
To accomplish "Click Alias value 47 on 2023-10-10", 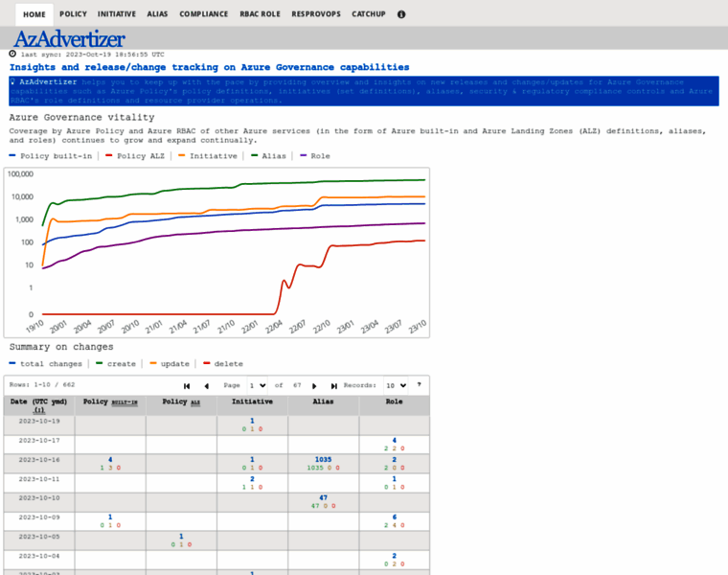I will click(323, 497).
